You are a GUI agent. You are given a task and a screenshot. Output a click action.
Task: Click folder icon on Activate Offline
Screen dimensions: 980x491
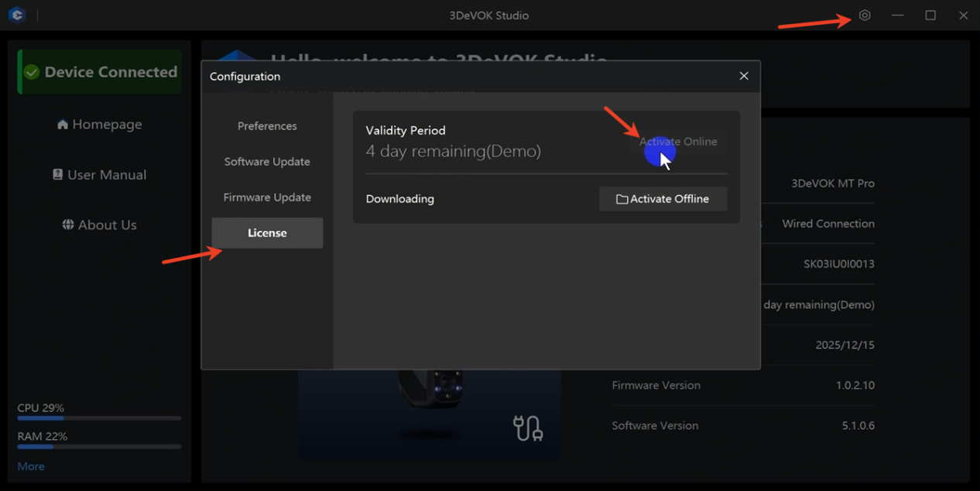point(622,199)
